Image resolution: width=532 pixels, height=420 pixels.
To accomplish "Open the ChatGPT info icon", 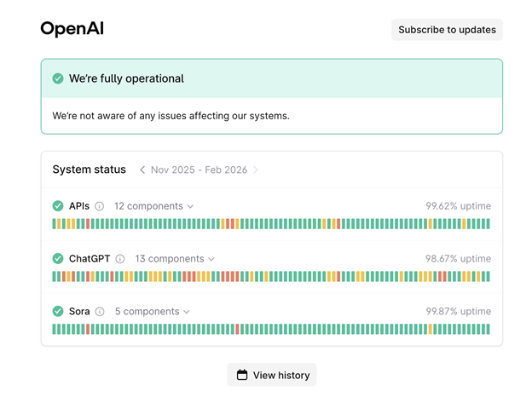I will [x=120, y=259].
